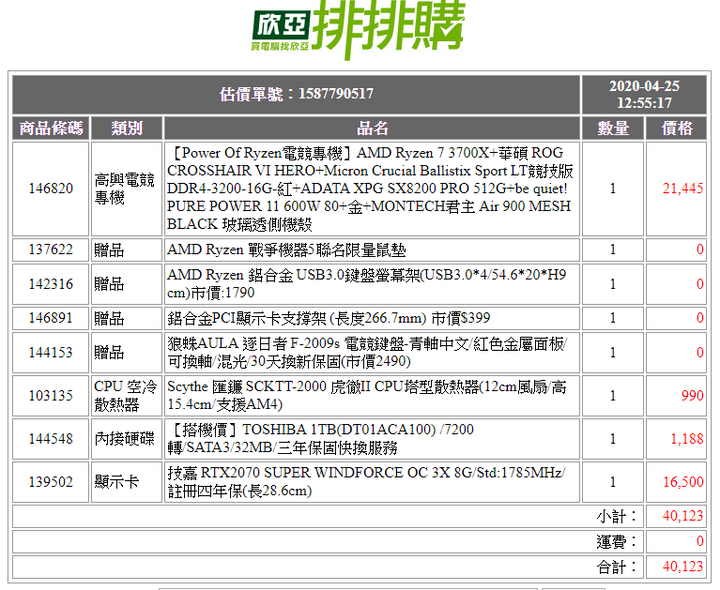
Task: Select barcode 144548
Action: [x=51, y=439]
